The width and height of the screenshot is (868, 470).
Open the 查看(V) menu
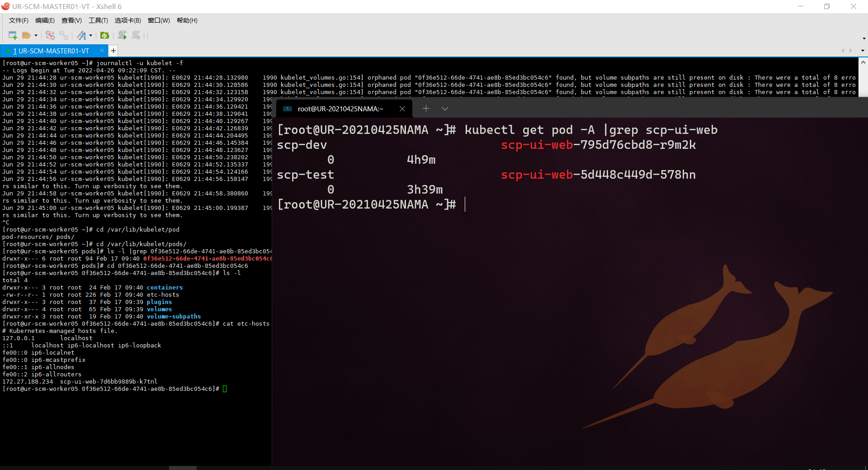[71, 20]
